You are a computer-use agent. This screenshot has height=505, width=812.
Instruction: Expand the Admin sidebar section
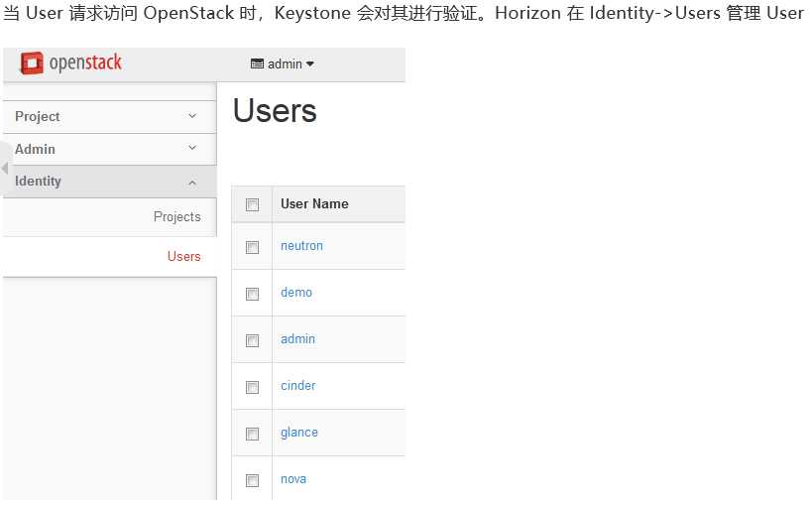point(110,149)
